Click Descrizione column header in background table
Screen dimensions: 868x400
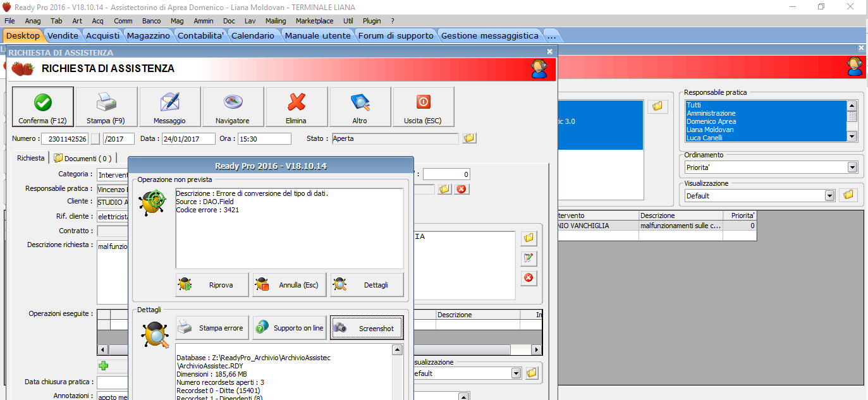point(680,215)
